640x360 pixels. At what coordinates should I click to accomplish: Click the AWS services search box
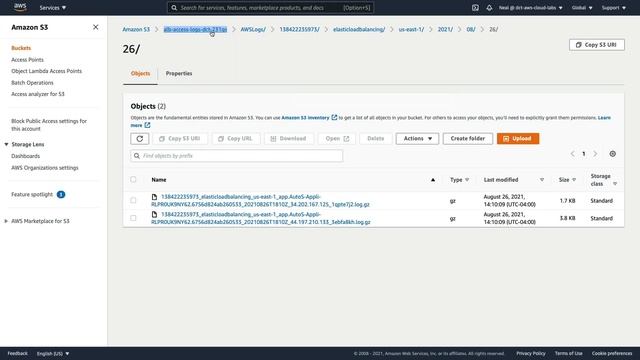click(x=271, y=8)
